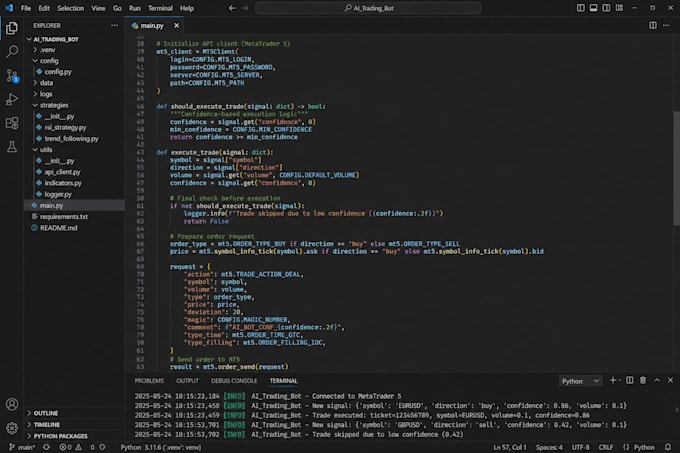Open the Testing flask view

tap(12, 147)
